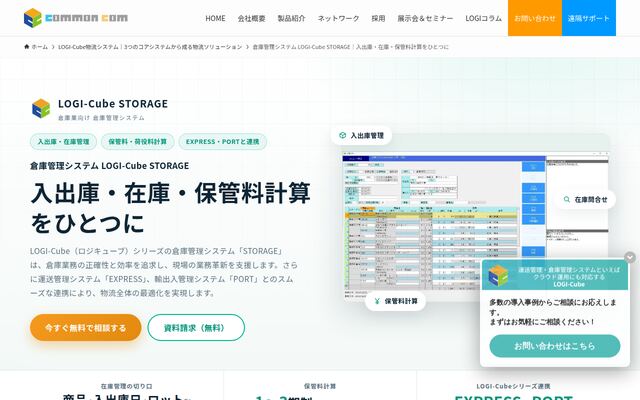Image resolution: width=640 pixels, height=400 pixels.
Task: Click the Common Com cube logo in header
Action: 33,18
